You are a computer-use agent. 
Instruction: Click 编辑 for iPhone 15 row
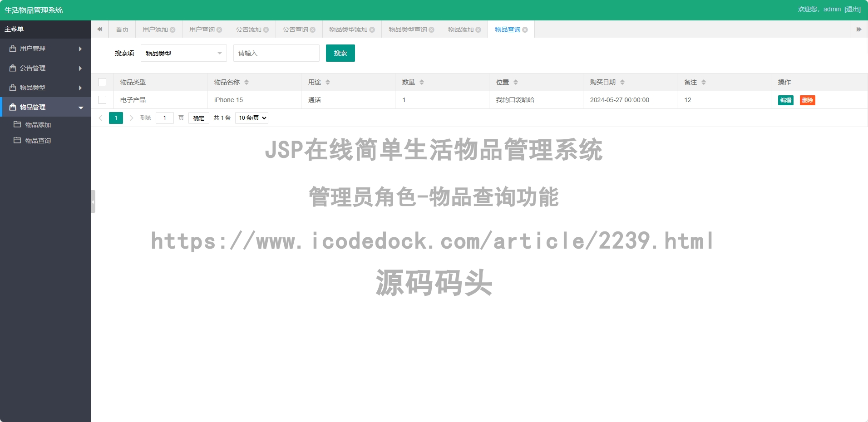pyautogui.click(x=786, y=100)
